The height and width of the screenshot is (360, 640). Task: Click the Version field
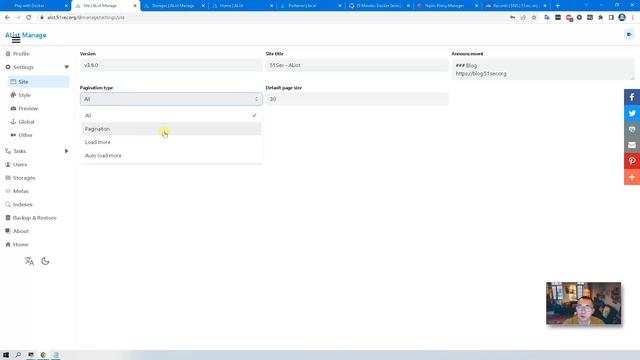171,65
